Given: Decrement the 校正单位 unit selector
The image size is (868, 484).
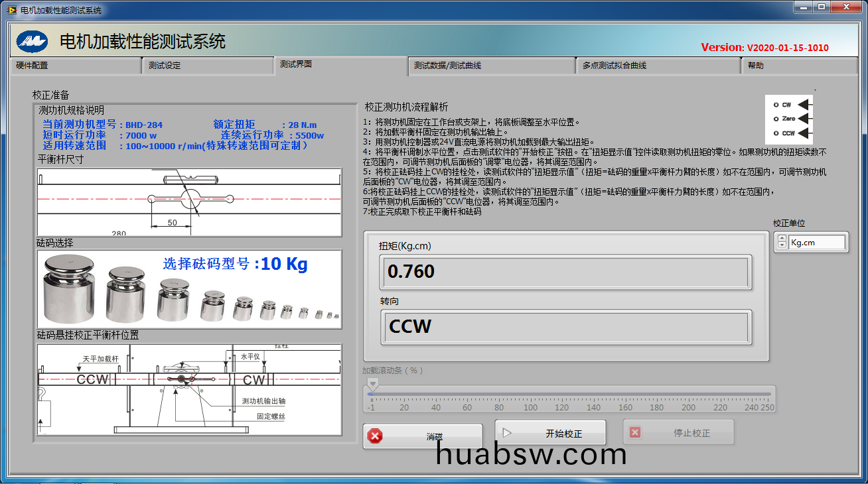Looking at the screenshot, I should (782, 245).
